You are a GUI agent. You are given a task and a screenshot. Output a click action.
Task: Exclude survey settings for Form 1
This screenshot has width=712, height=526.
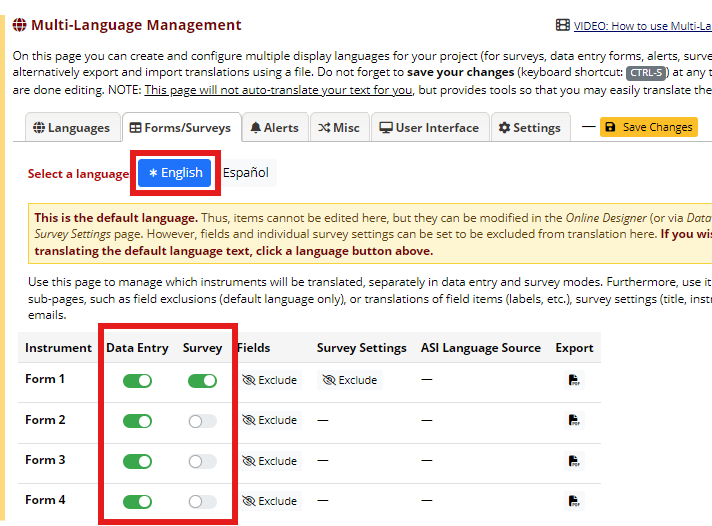coord(350,380)
